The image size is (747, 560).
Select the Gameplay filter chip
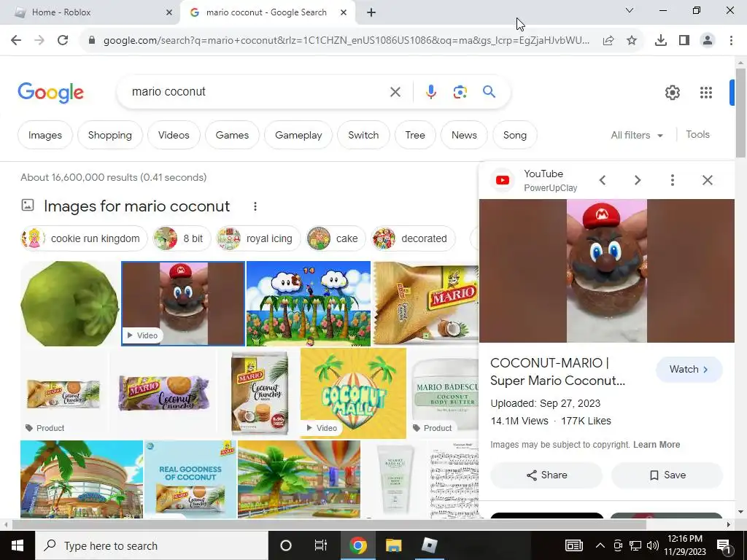[298, 135]
